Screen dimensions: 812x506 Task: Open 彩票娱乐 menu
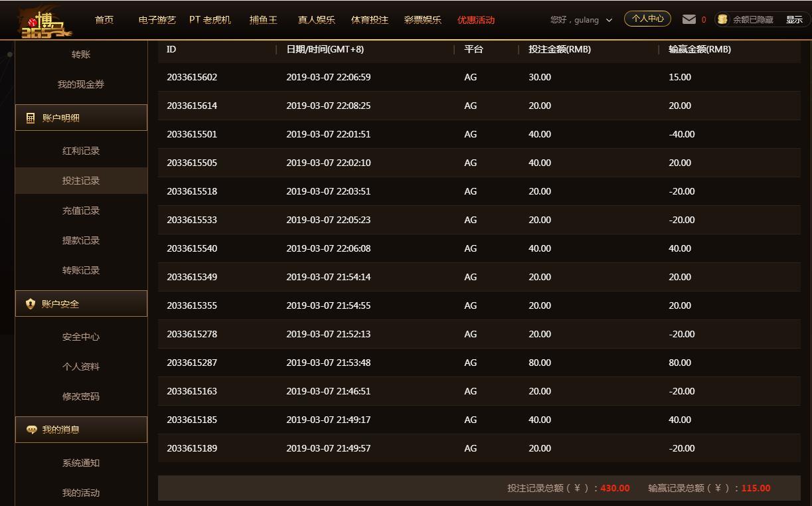point(423,20)
